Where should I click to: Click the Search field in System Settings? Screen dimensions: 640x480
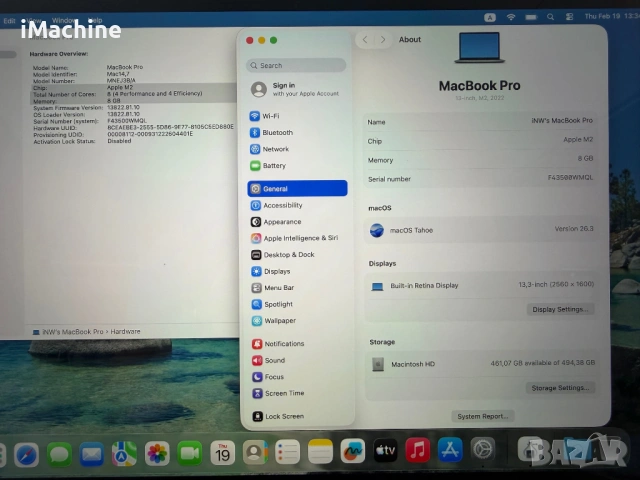[x=296, y=65]
